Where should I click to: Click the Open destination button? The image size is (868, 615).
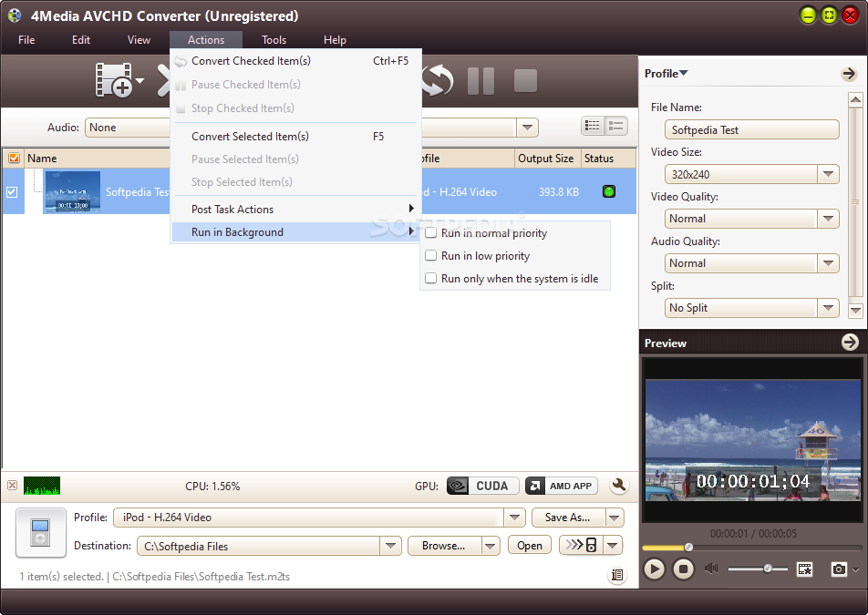click(x=530, y=546)
